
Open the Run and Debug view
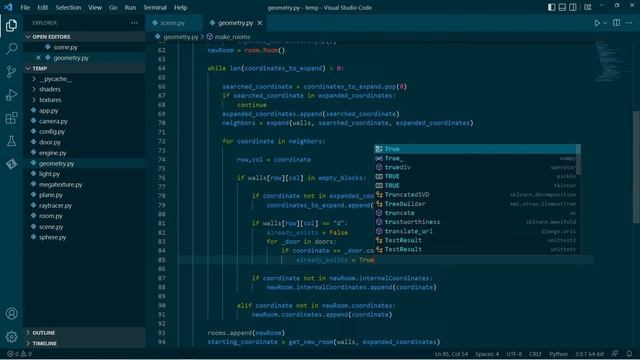click(11, 95)
